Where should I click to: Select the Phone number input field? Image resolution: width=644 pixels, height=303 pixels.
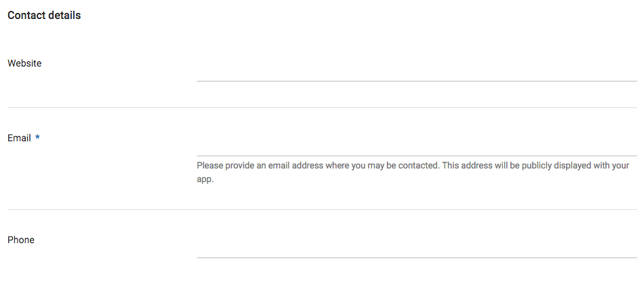(416, 247)
